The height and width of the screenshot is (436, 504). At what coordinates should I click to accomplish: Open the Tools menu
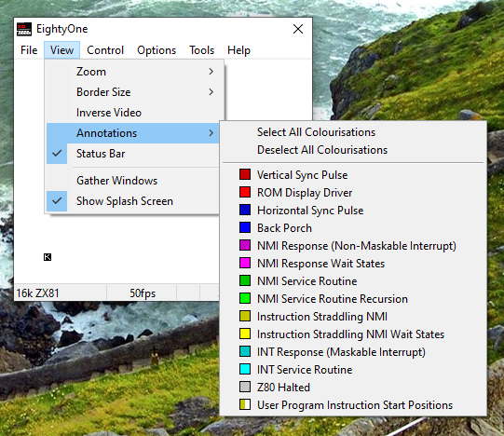[201, 50]
